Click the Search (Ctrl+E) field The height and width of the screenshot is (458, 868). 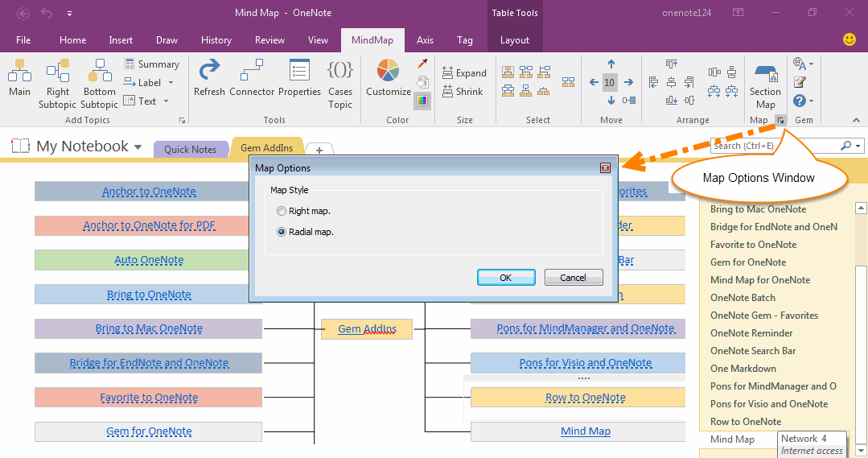(775, 146)
